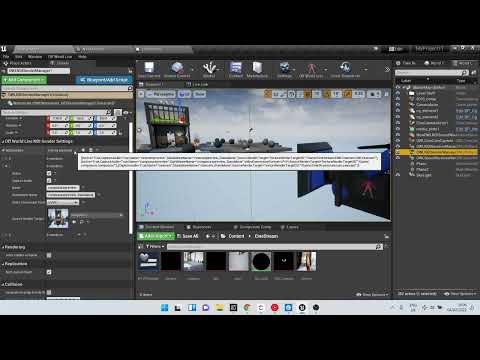Collapse the Replication section

(x=15, y=264)
